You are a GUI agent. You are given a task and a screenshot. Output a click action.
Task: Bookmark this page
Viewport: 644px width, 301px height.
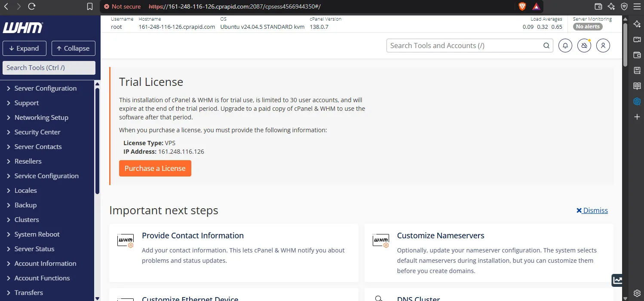[89, 6]
